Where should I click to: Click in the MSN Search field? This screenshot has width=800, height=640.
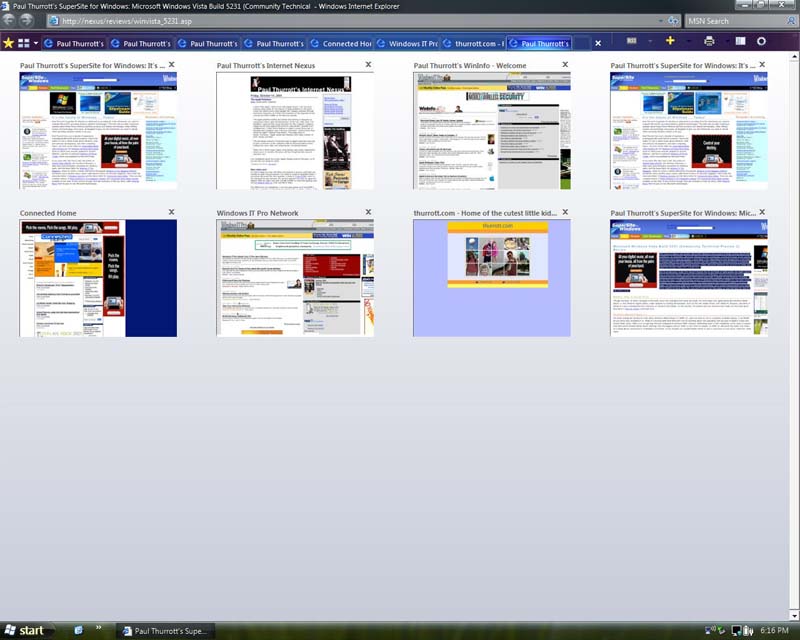pos(730,20)
